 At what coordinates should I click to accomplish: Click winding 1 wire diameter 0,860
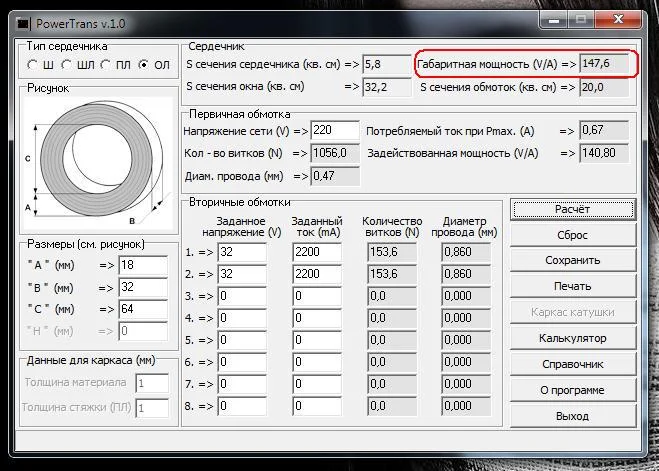[466, 252]
